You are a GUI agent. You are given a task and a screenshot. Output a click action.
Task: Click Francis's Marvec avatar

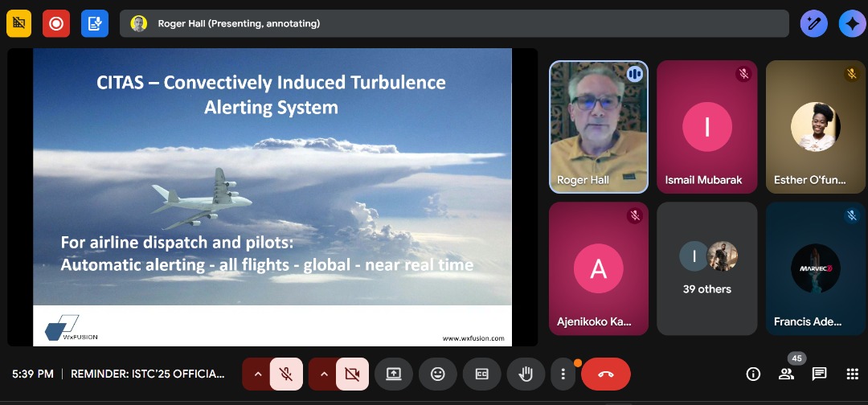[816, 268]
